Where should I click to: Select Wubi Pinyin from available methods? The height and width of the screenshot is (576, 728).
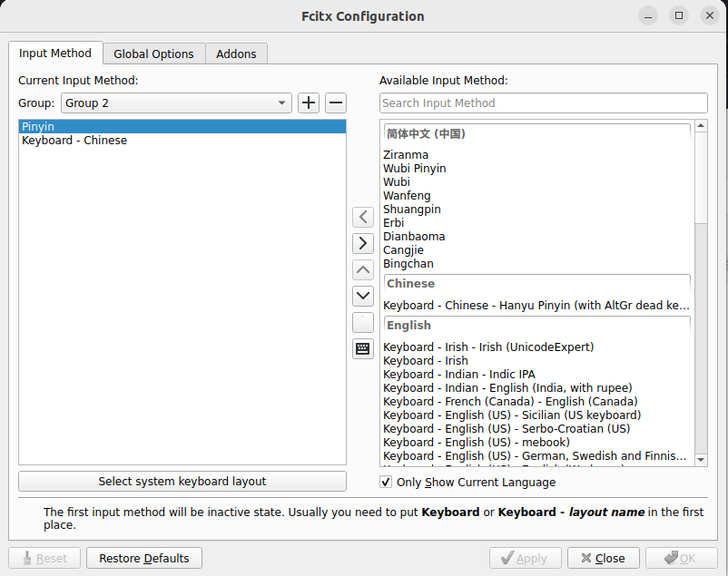coord(415,168)
